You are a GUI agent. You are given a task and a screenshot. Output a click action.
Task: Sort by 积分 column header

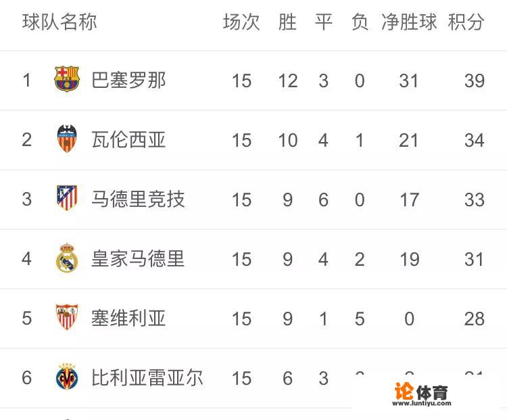point(466,22)
